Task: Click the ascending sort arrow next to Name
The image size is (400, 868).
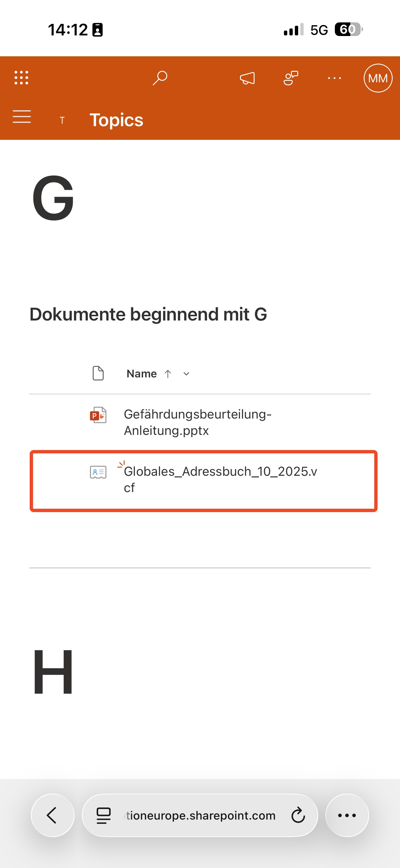Action: [x=168, y=374]
